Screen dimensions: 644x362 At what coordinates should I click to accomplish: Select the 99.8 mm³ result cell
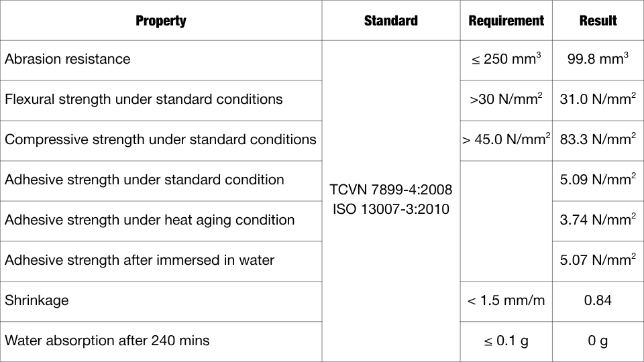pos(598,59)
